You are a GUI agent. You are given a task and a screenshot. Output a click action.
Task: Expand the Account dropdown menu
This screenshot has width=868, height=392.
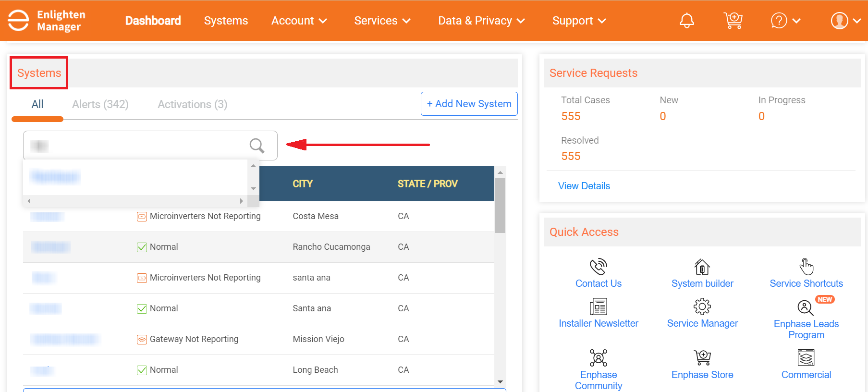tap(299, 21)
